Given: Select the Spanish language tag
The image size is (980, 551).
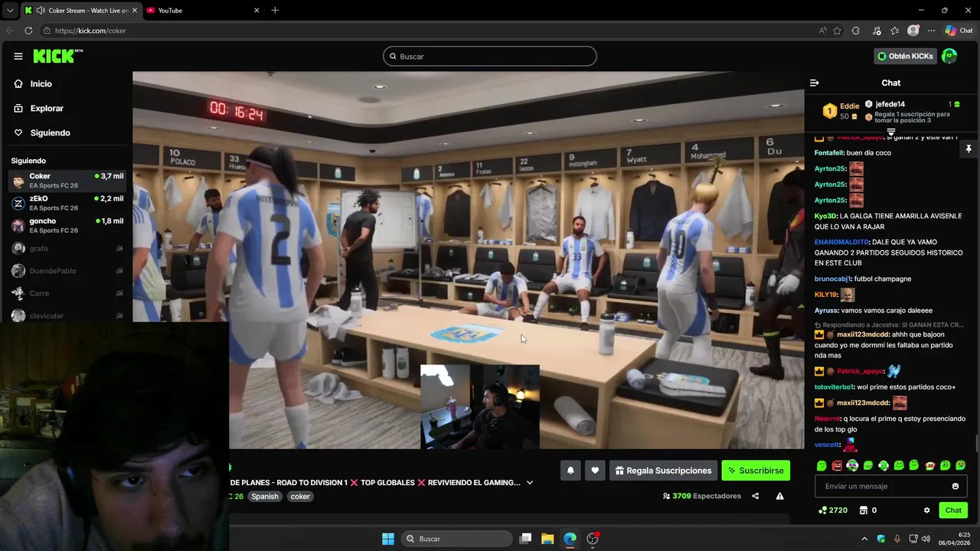Looking at the screenshot, I should (265, 496).
